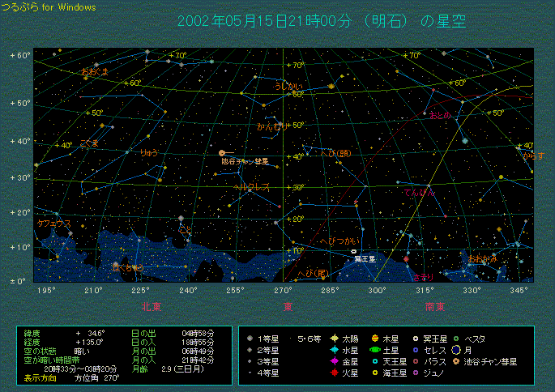Screen dimensions: 555x392
Task: Click the Ikeya-Zhang comet marker on the map
Action: click(222, 152)
